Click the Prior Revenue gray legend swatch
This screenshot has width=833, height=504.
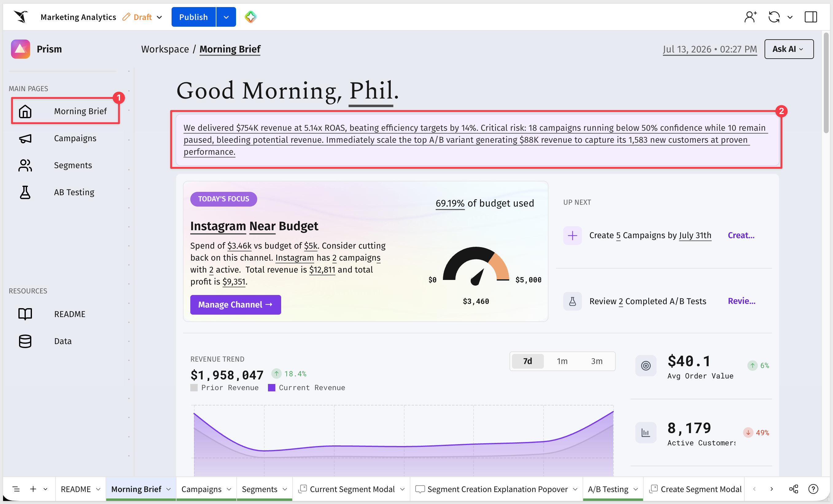click(x=194, y=388)
